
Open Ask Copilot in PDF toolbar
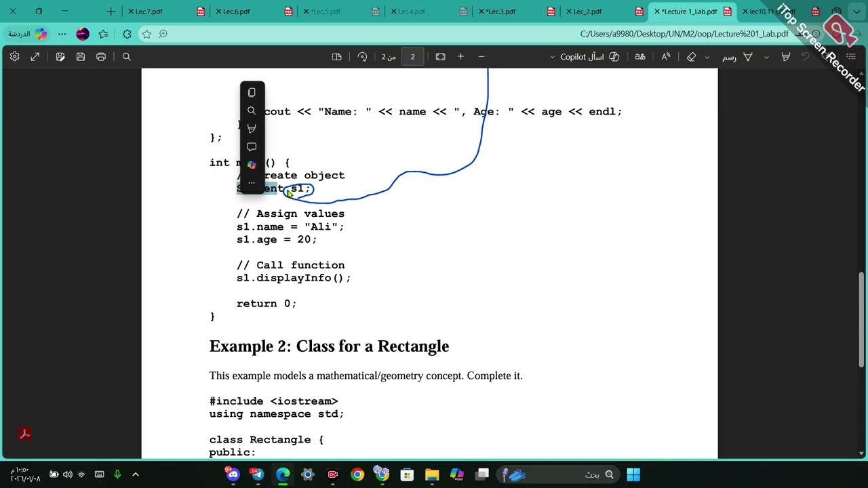[x=589, y=57]
